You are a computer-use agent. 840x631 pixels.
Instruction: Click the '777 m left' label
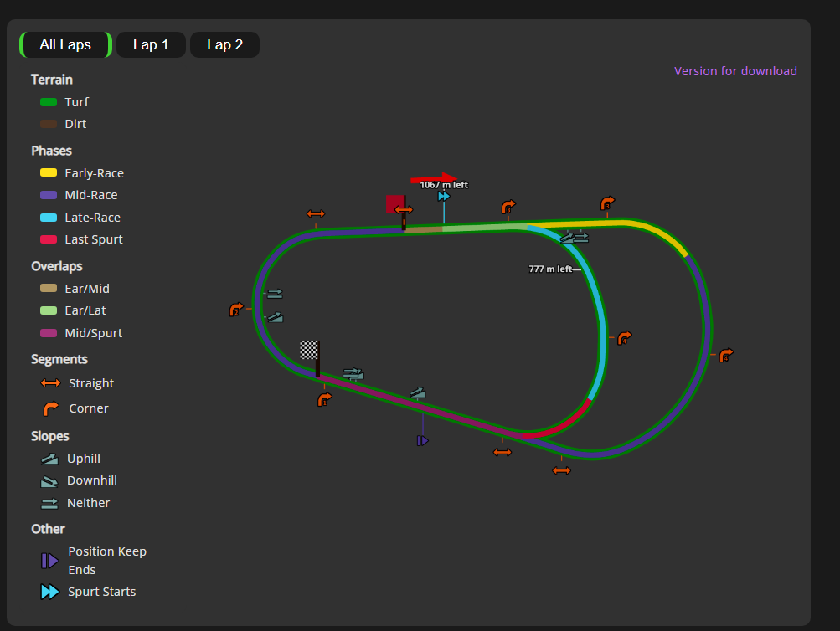point(550,269)
